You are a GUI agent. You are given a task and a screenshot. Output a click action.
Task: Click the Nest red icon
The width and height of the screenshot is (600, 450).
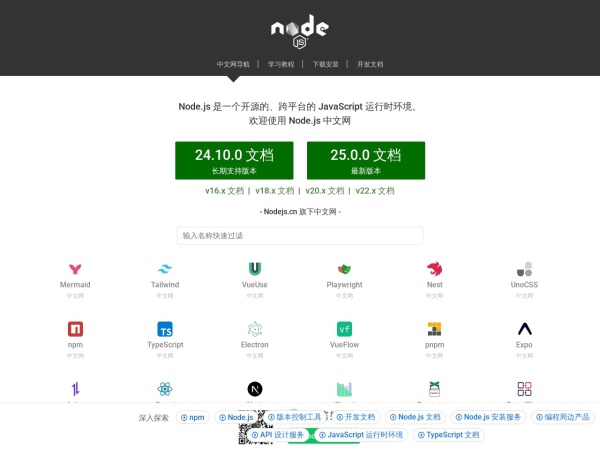(x=434, y=269)
